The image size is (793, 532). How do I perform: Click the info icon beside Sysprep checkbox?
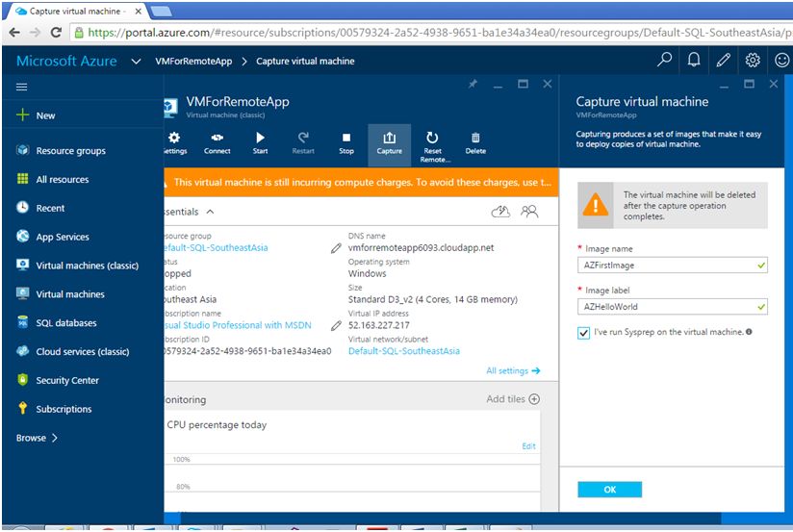click(749, 332)
